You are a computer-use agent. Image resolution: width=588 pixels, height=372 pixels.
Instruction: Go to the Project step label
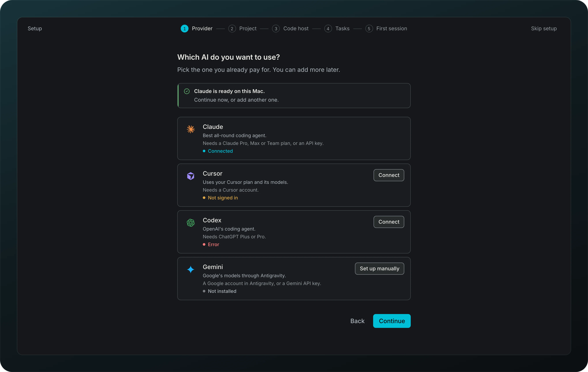click(x=248, y=29)
